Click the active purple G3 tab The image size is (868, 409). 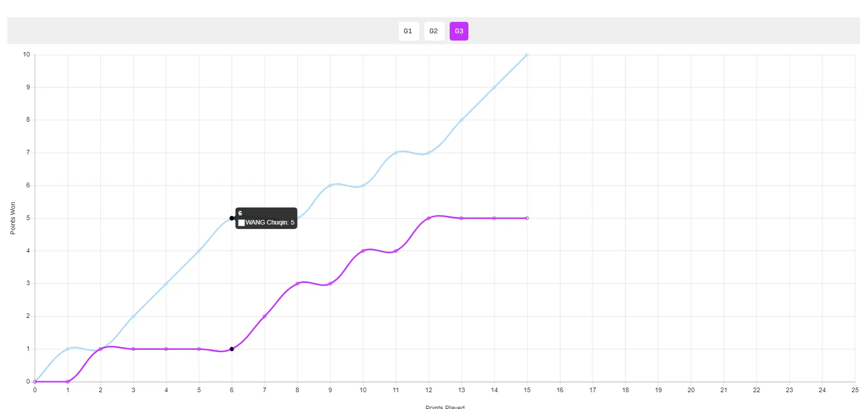(459, 31)
